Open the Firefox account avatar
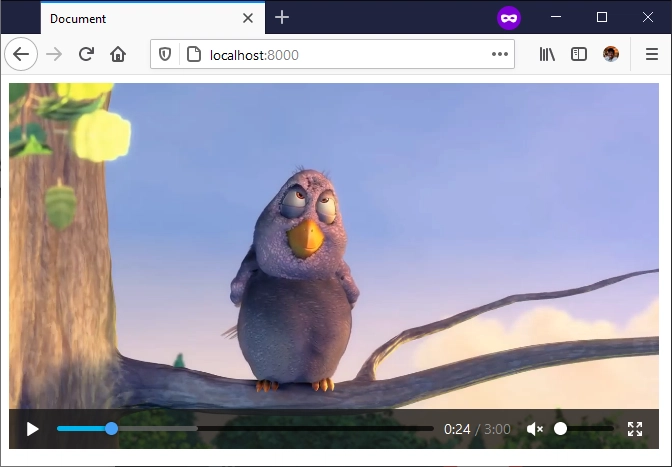The width and height of the screenshot is (672, 467). point(611,54)
